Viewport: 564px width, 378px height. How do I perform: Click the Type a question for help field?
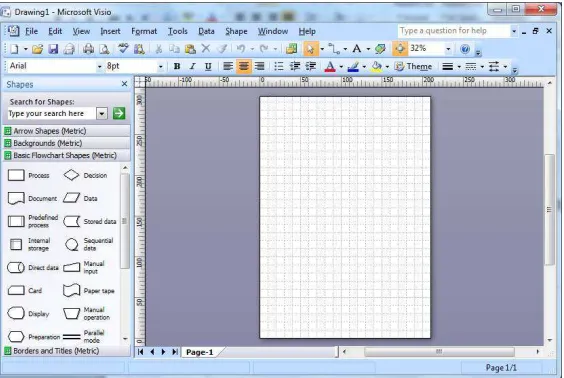454,31
